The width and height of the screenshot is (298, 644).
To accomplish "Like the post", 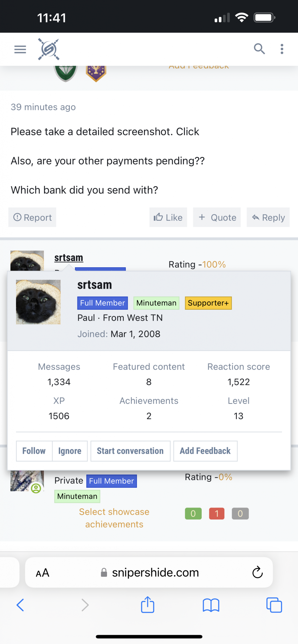I will pyautogui.click(x=168, y=217).
